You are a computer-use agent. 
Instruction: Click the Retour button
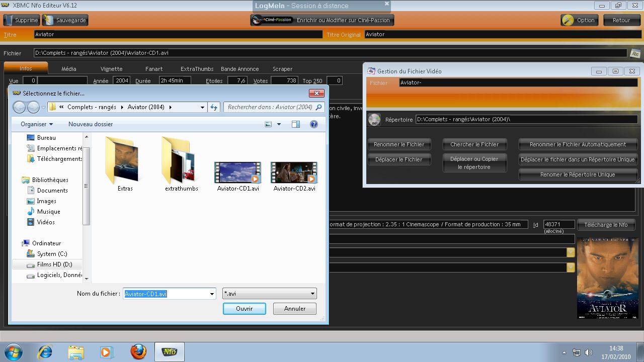pos(621,20)
